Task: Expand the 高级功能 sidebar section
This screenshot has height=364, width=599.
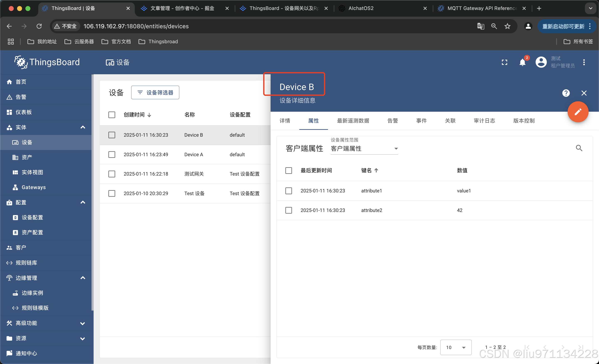Action: coord(83,323)
